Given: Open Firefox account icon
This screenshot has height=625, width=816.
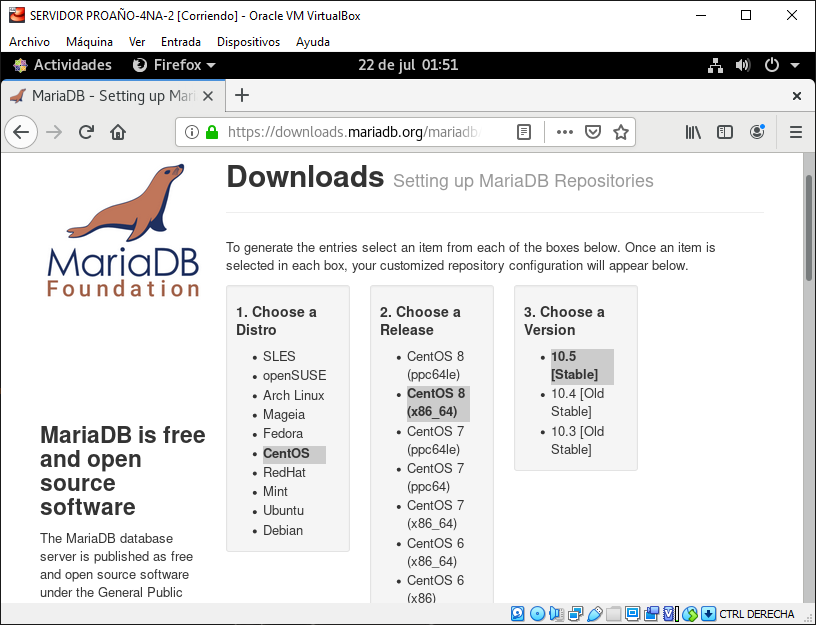Looking at the screenshot, I should pos(757,132).
